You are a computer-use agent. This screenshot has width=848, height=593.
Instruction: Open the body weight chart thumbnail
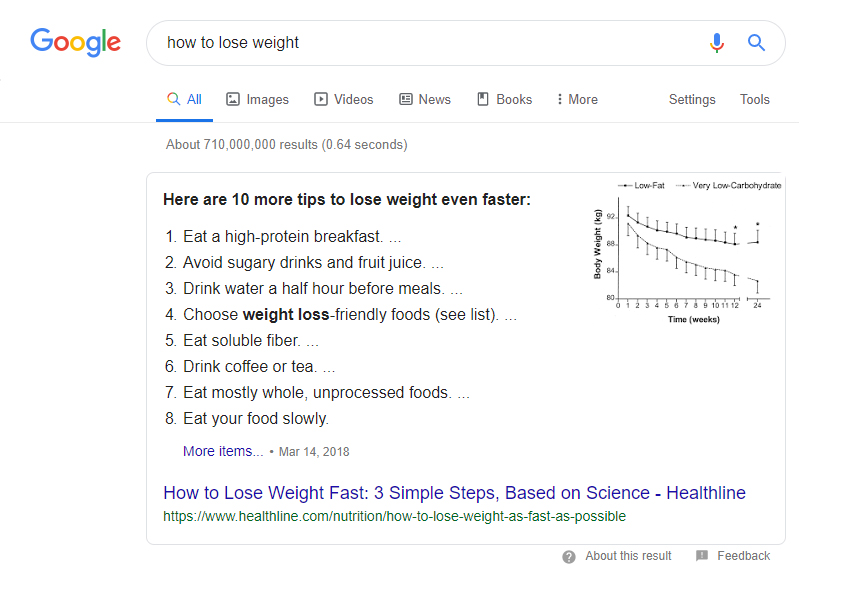(x=687, y=253)
